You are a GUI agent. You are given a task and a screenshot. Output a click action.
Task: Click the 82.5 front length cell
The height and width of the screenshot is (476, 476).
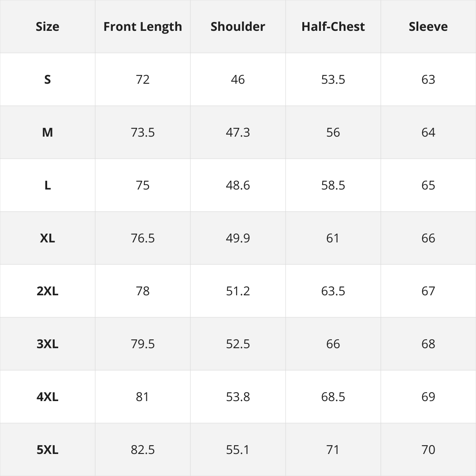[143, 450]
